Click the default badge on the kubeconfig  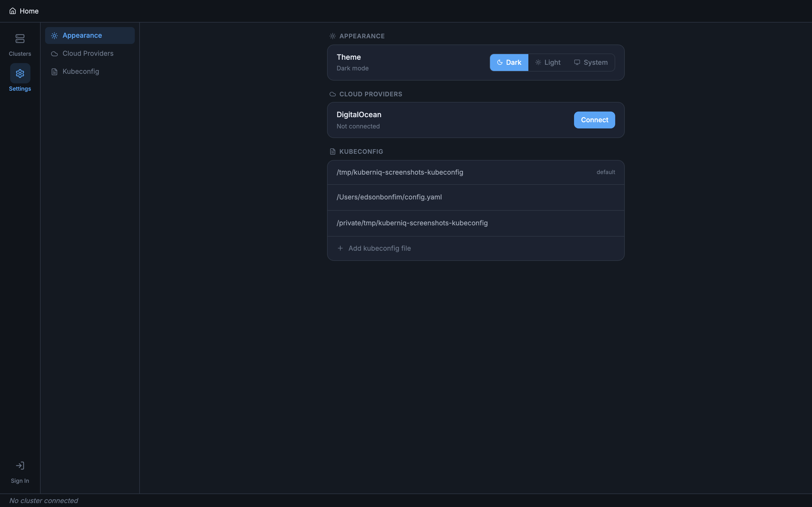coord(605,172)
